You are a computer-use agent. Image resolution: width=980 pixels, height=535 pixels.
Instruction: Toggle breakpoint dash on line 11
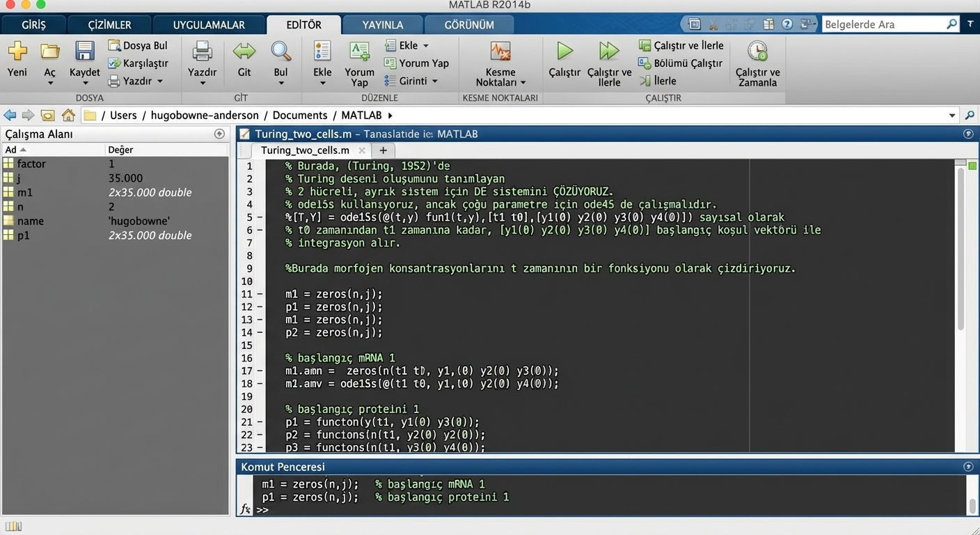pyautogui.click(x=260, y=295)
